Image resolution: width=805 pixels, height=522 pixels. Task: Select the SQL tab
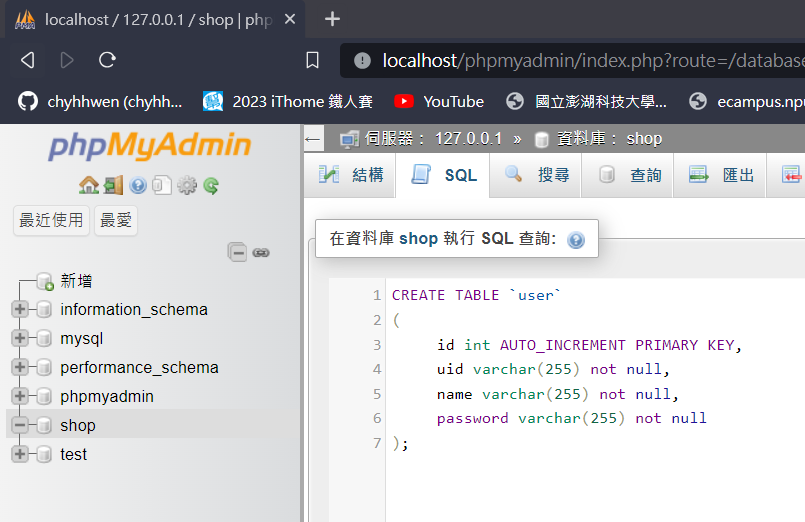pos(443,175)
